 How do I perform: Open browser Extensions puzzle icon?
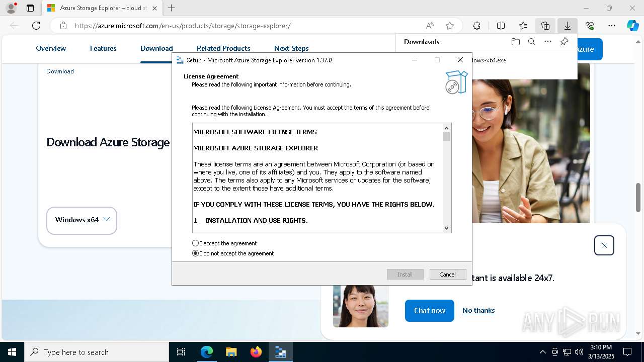click(477, 26)
